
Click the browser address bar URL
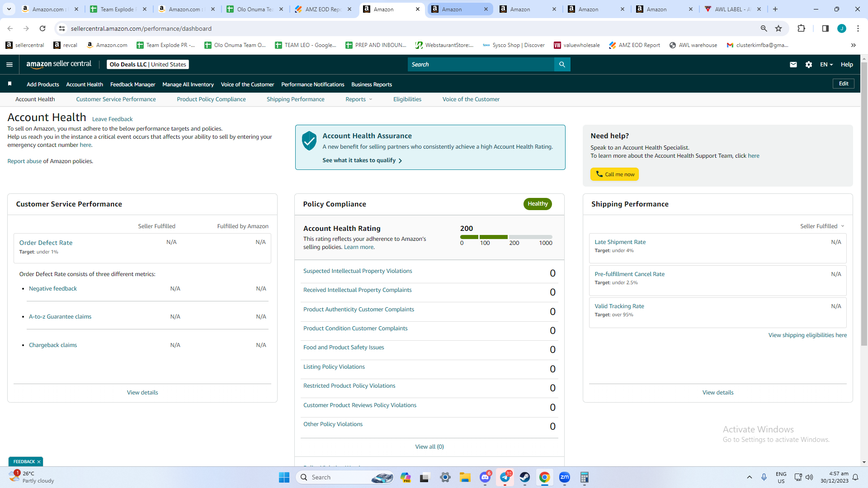point(141,28)
